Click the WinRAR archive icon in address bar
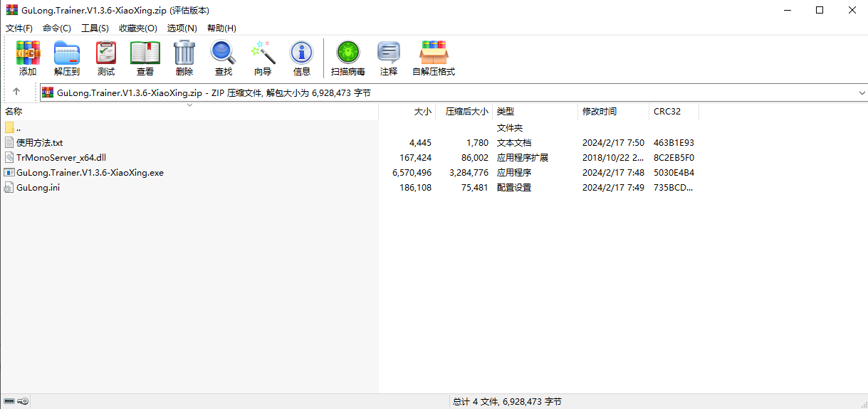The width and height of the screenshot is (868, 409). coord(48,92)
